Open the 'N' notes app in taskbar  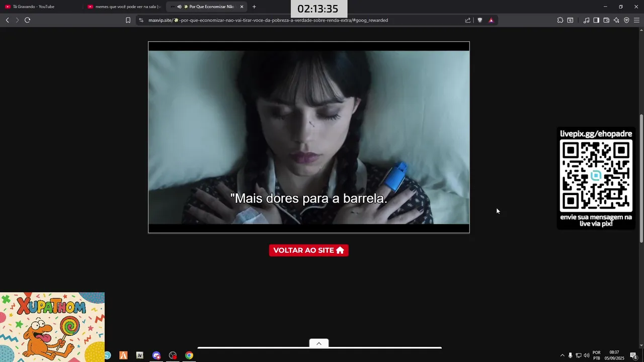(x=140, y=355)
